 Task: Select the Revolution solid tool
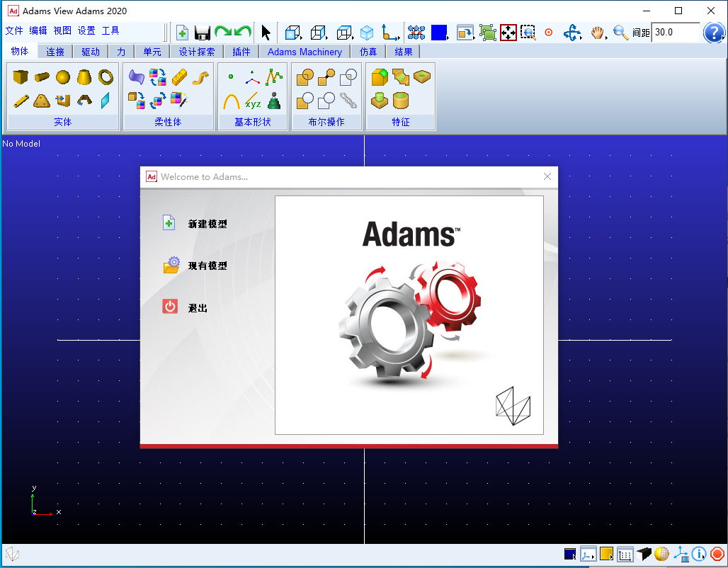tap(84, 100)
